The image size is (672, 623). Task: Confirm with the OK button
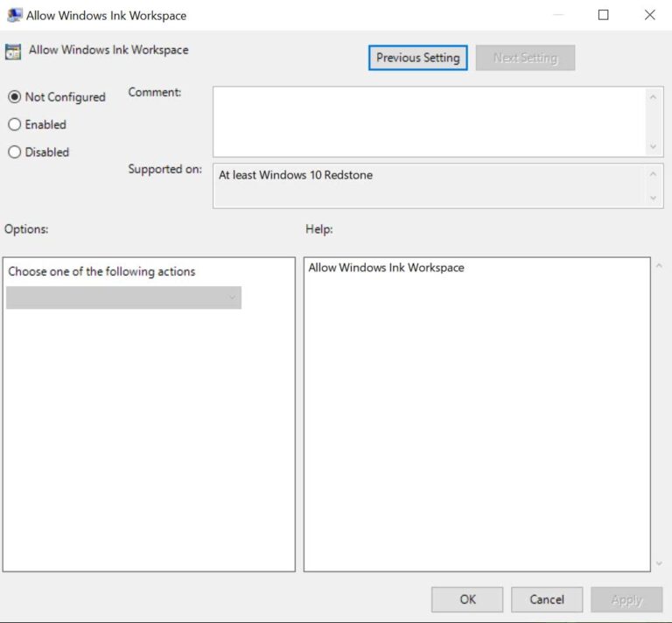[x=467, y=599]
